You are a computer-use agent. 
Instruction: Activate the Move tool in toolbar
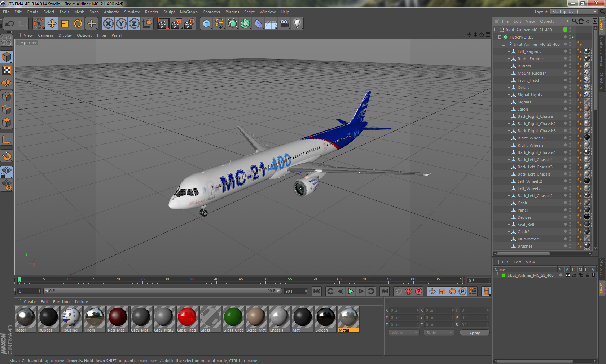coord(52,24)
